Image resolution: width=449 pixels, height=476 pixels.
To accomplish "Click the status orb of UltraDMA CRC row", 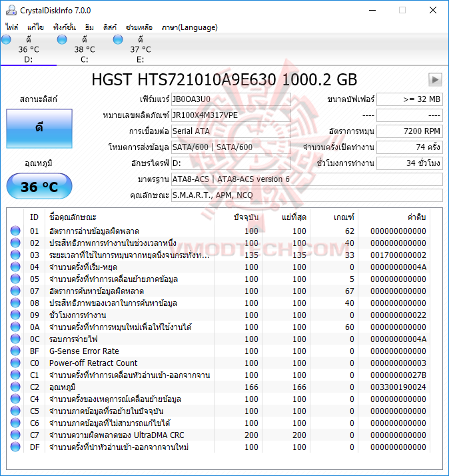I will coord(15,435).
